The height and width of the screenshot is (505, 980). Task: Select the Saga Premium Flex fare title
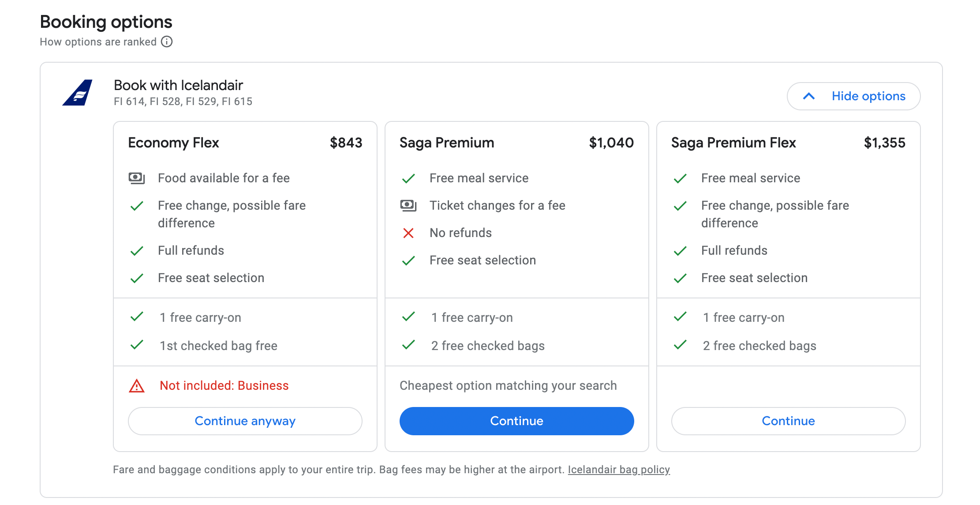tap(733, 143)
